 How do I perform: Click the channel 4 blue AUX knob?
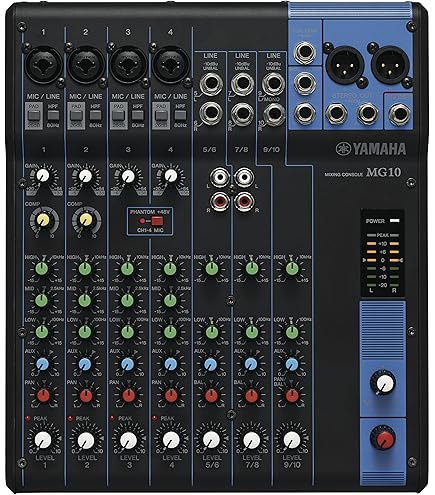170,364
